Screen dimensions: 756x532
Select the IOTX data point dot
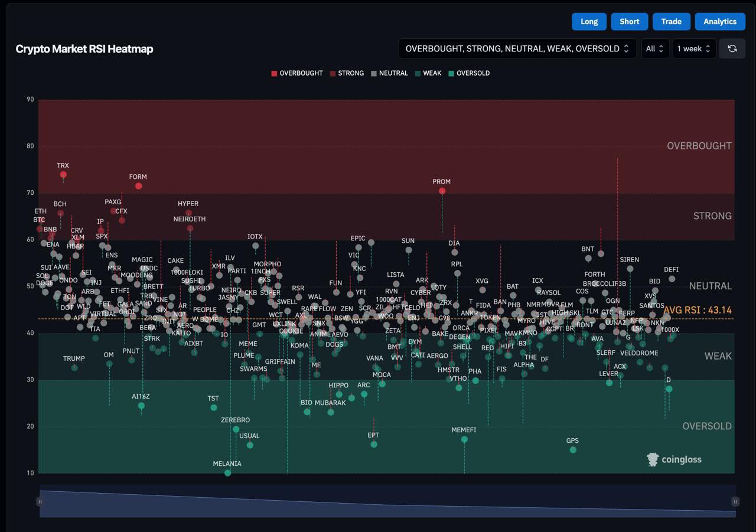(255, 246)
